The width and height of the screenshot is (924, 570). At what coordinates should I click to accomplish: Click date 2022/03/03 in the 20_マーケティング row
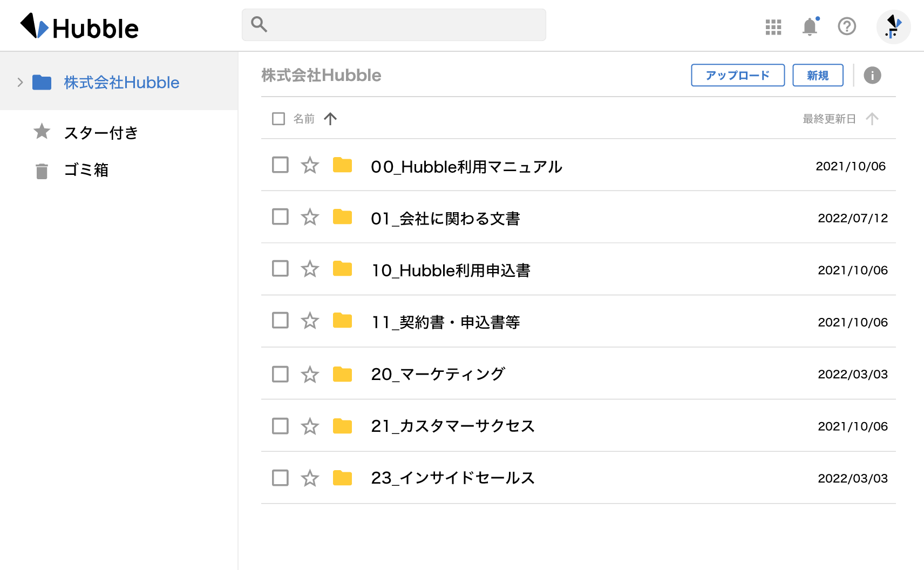point(853,374)
